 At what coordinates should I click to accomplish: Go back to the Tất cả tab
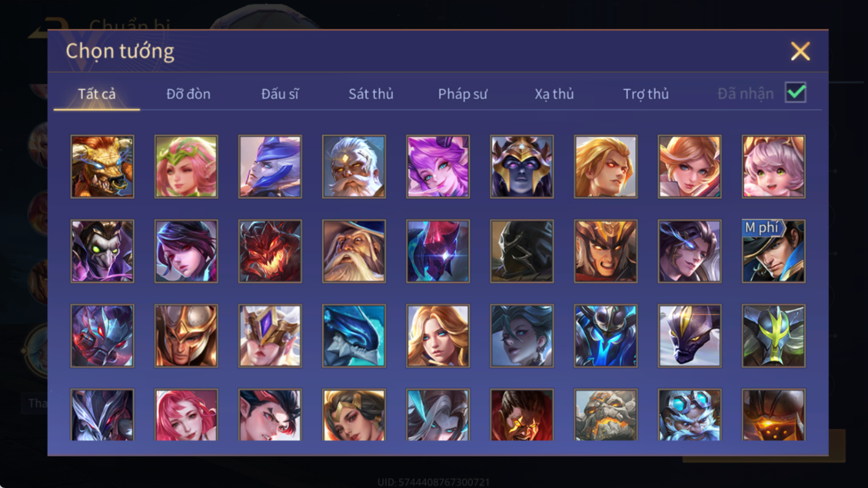click(x=97, y=94)
